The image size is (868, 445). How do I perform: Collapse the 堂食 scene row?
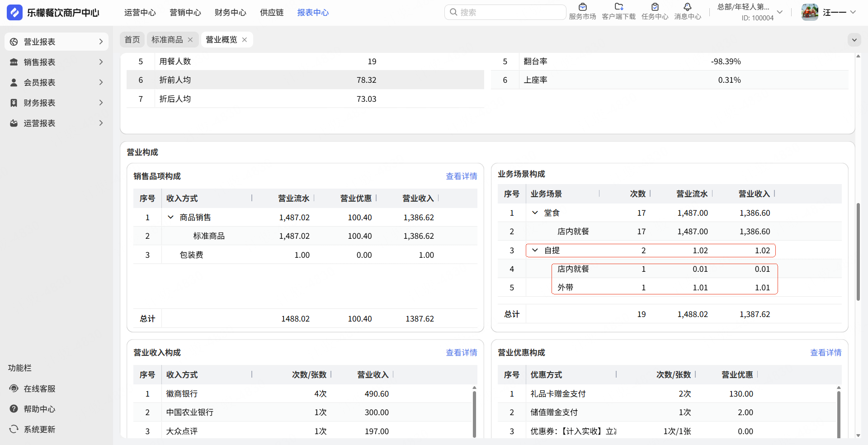pos(535,213)
